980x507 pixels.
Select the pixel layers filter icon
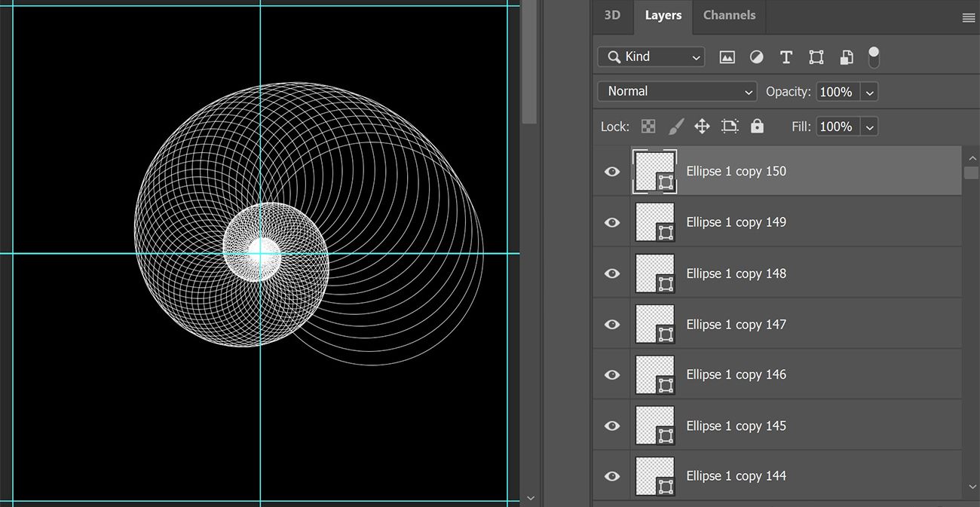tap(727, 57)
